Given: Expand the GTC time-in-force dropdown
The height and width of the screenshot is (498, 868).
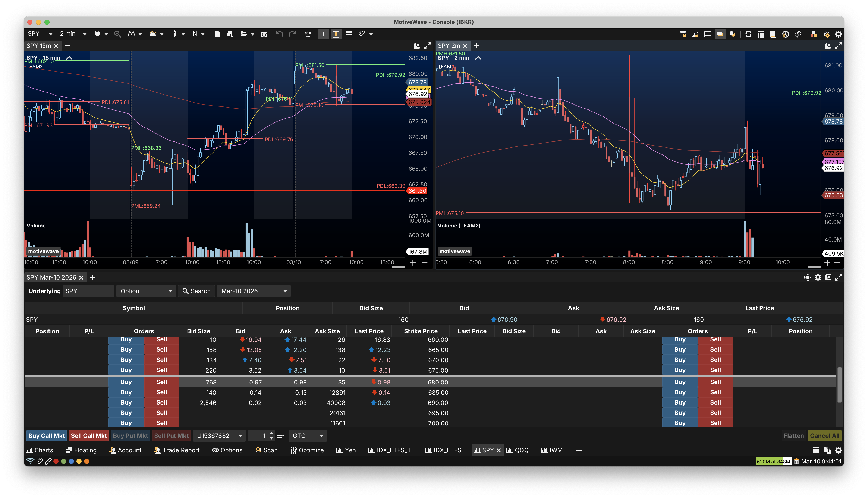Looking at the screenshot, I should point(307,436).
